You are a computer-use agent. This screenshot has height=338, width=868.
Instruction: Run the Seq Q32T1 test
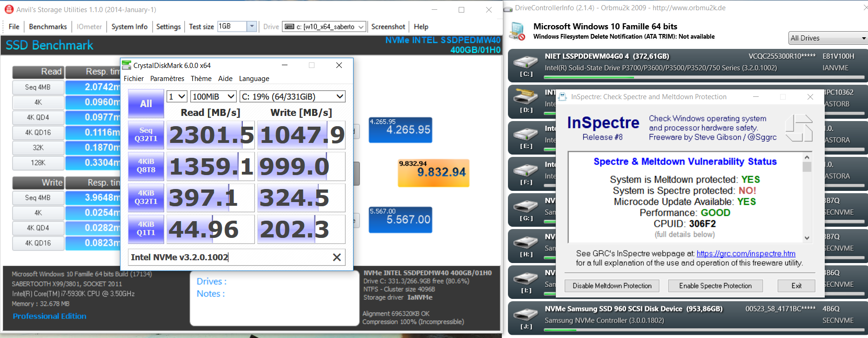pos(146,135)
